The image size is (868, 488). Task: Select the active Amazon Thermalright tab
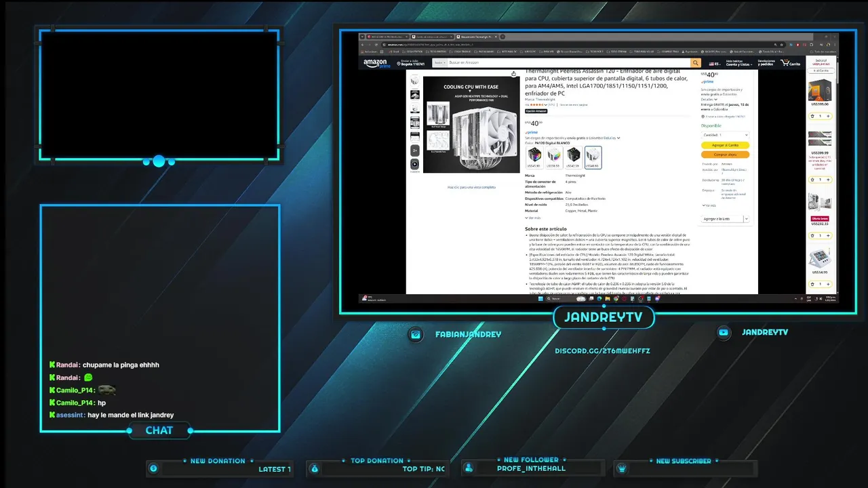click(x=477, y=37)
